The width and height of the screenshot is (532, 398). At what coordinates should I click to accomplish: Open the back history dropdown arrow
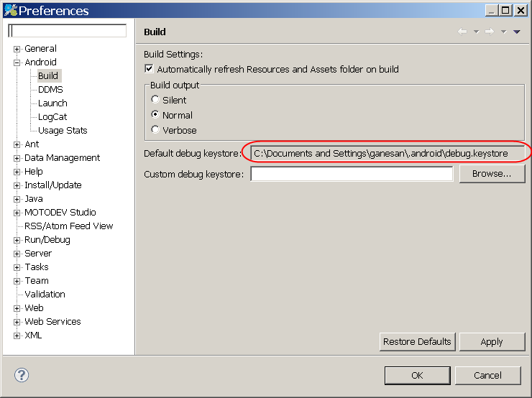pos(477,32)
